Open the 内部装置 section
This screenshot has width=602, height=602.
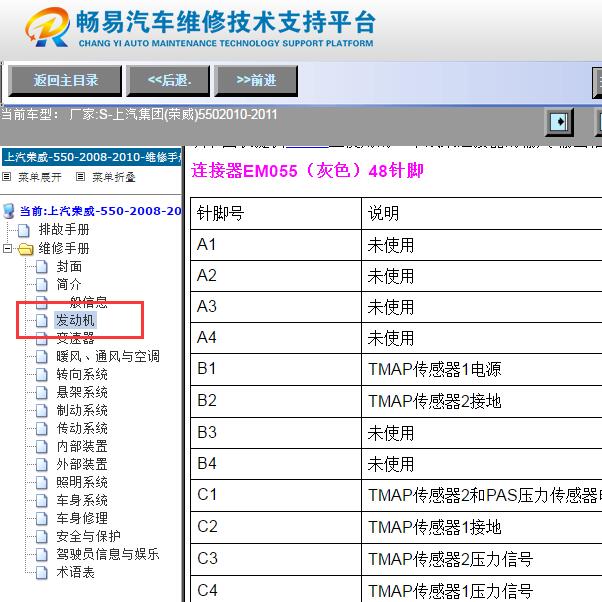click(82, 447)
